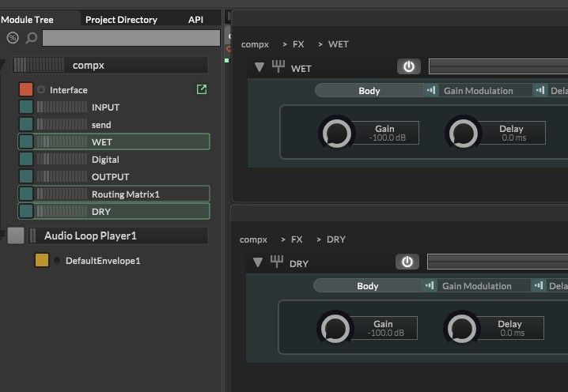The width and height of the screenshot is (568, 392).
Task: Collapse the compx tree root
Action: pos(2,66)
